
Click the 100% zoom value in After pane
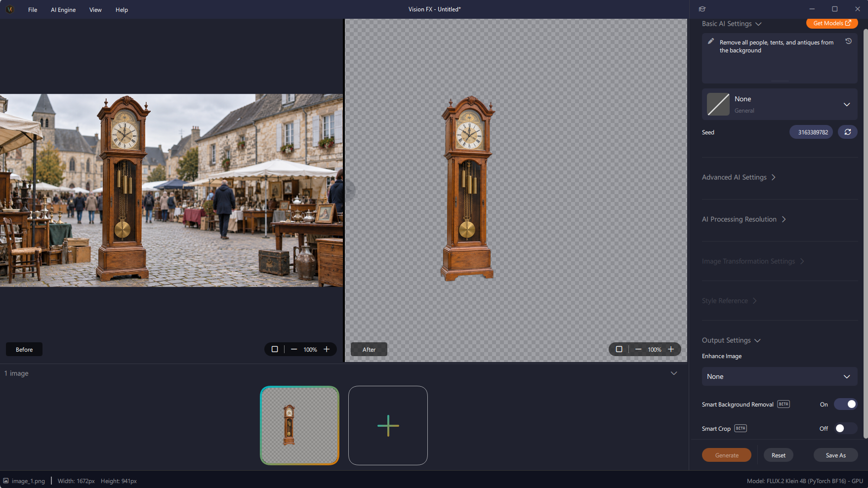click(x=655, y=349)
